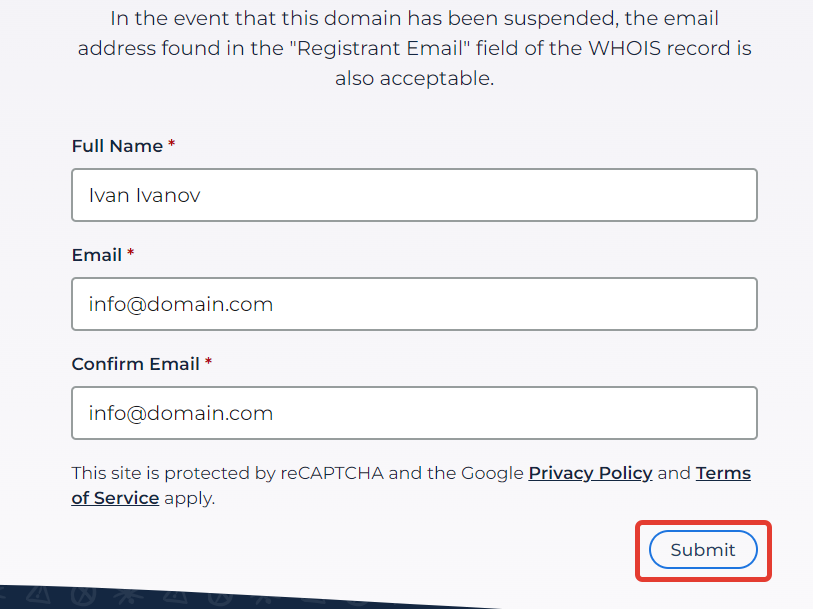Open the Google Privacy Policy link
The height and width of the screenshot is (609, 813).
coord(590,473)
